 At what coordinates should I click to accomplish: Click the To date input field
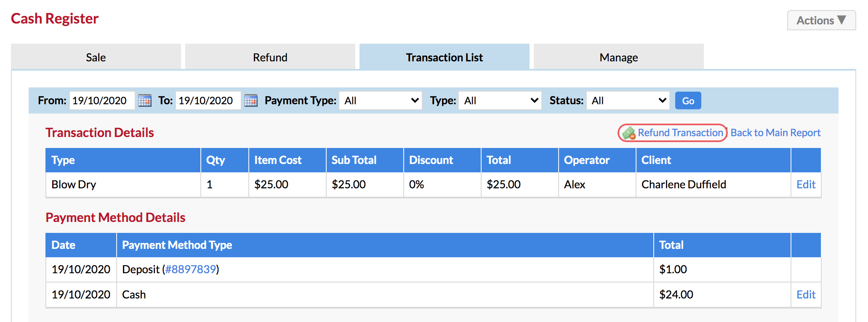[208, 100]
